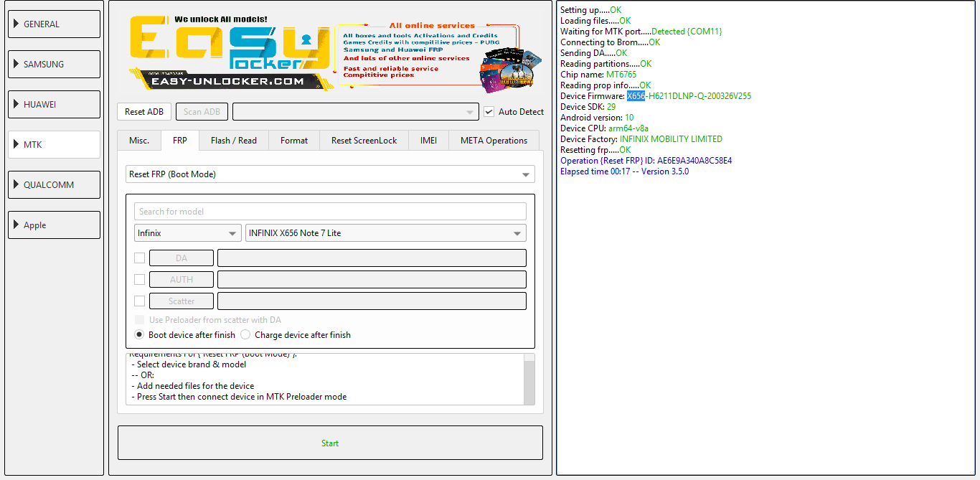Expand the HUAWEI sidebar section
The width and height of the screenshot is (980, 480).
54,104
